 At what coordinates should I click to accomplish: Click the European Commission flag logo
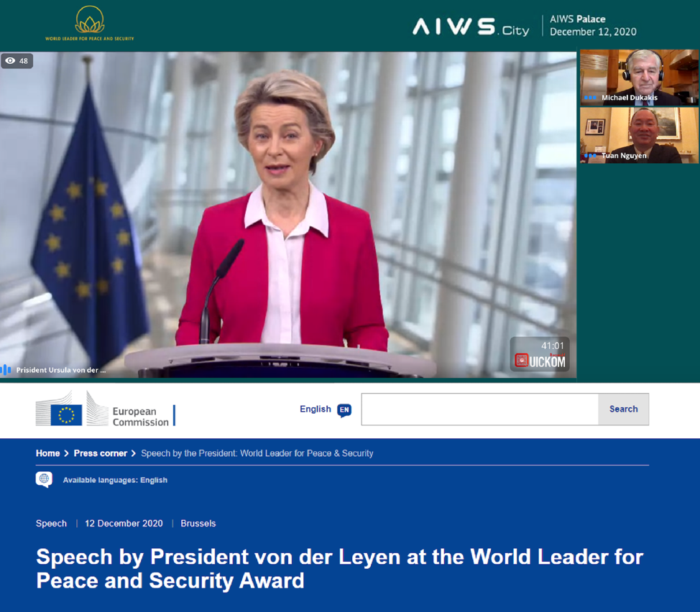click(x=66, y=414)
